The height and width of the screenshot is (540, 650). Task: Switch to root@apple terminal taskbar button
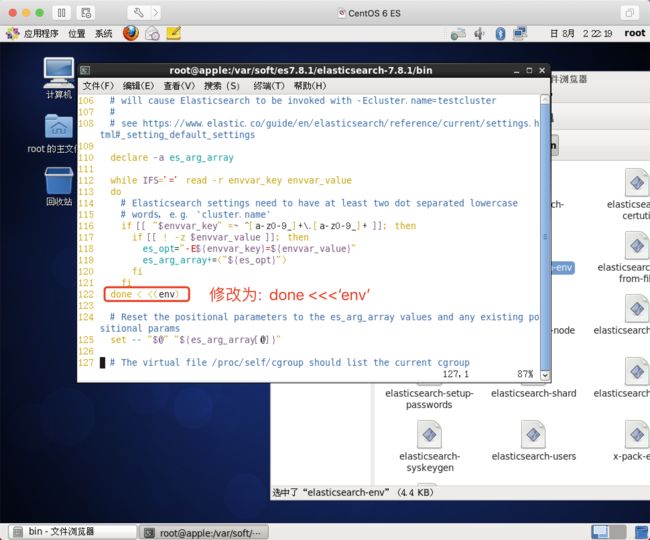[204, 532]
